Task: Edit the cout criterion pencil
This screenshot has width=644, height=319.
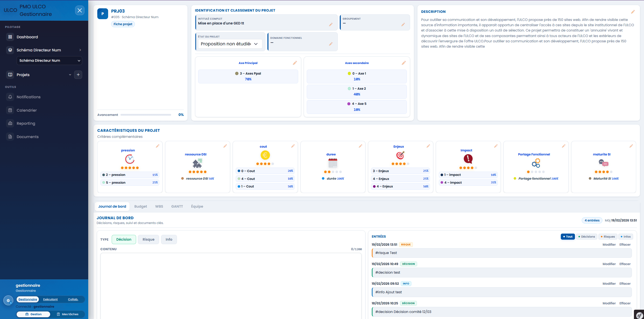Action: pos(293,146)
